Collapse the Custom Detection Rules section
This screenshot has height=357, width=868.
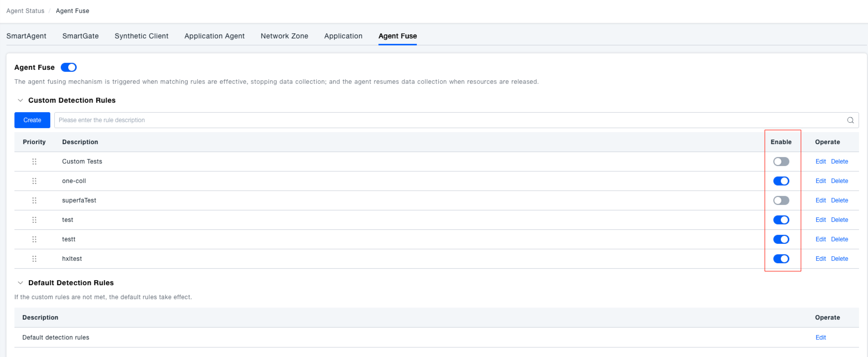[20, 100]
